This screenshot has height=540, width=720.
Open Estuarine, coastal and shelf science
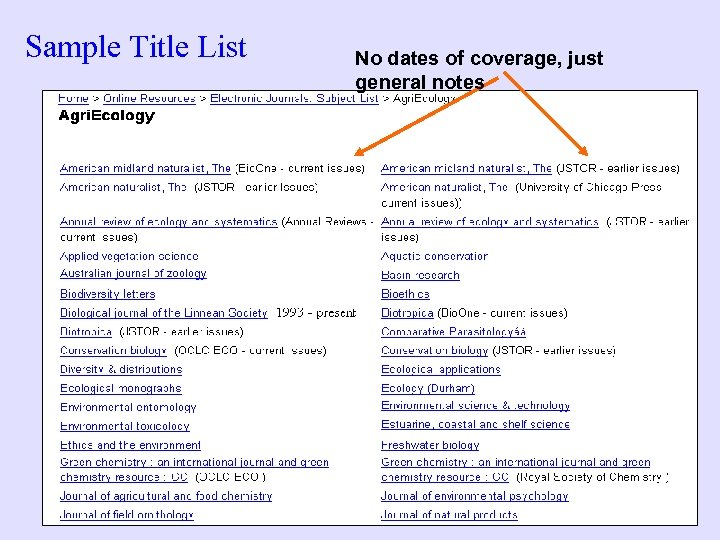[x=475, y=424]
